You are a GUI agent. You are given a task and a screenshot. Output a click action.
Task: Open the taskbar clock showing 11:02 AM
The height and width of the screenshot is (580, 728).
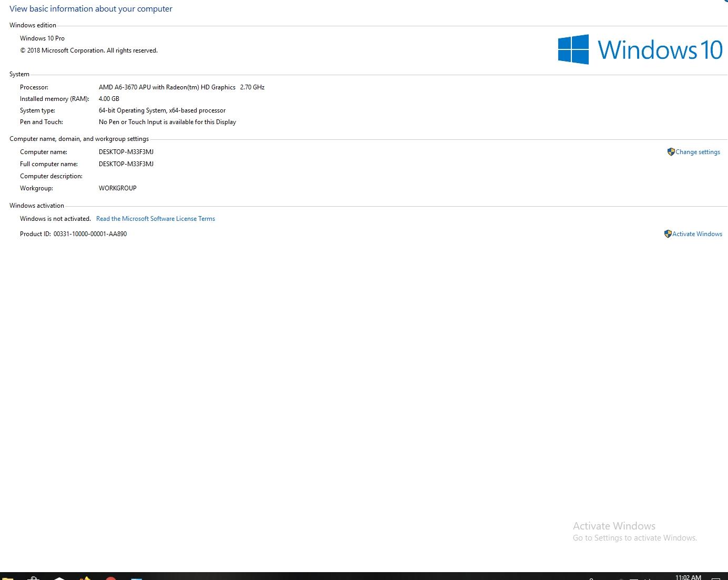[x=688, y=577]
